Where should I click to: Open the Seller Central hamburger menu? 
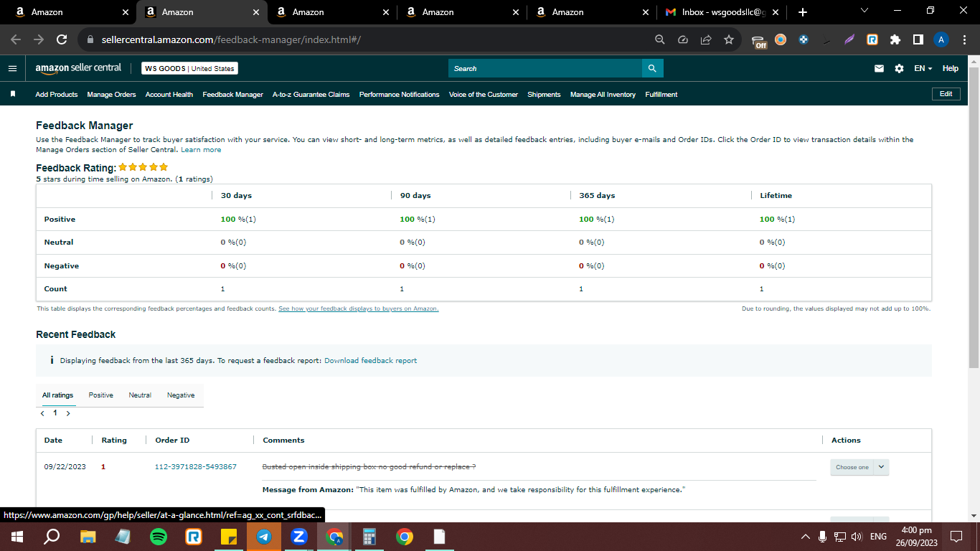[x=12, y=68]
